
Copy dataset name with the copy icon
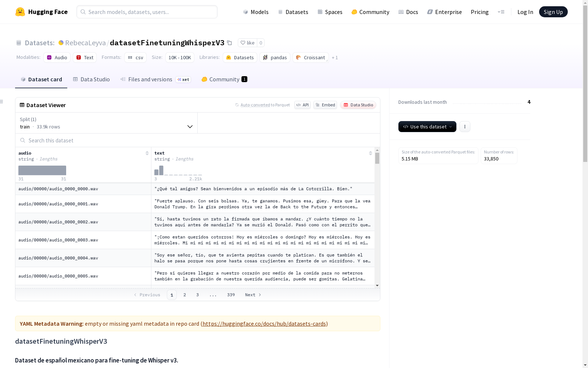click(229, 43)
